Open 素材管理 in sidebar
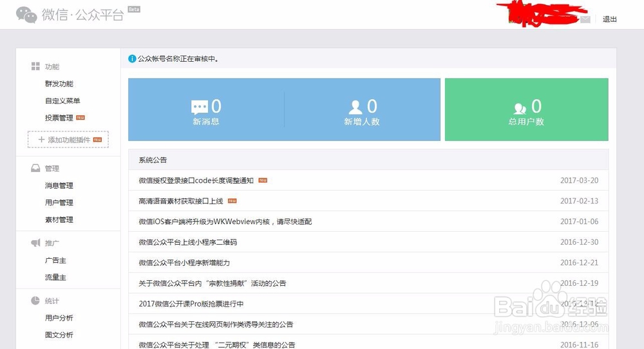Screen dimensions: 644x349 [x=59, y=220]
